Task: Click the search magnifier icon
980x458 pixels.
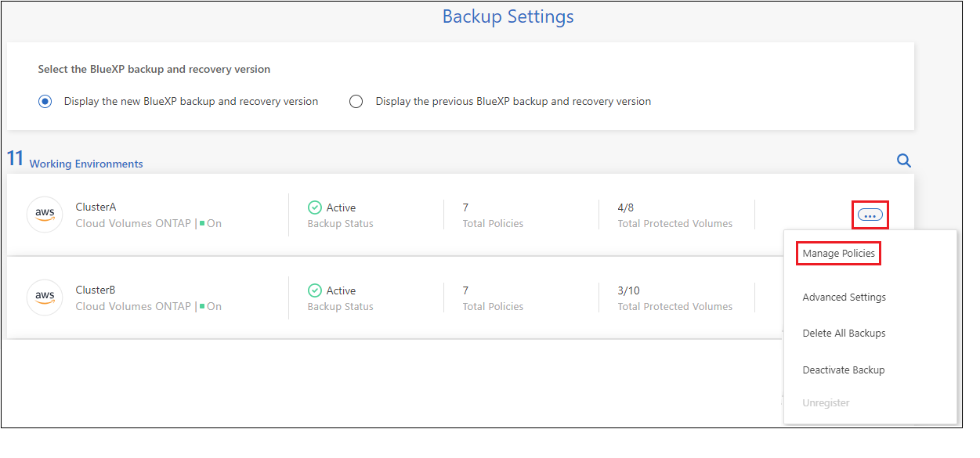Action: 903,160
